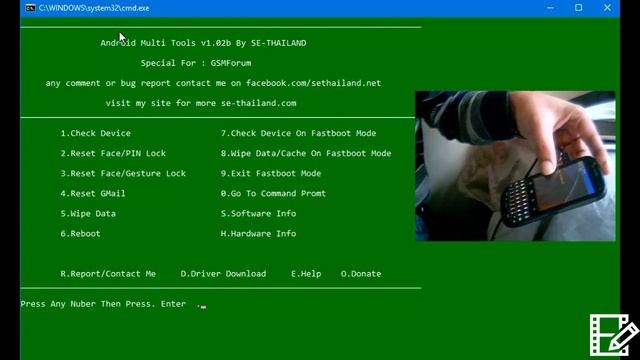
Task: Close the cmd.exe window
Action: (x=607, y=8)
